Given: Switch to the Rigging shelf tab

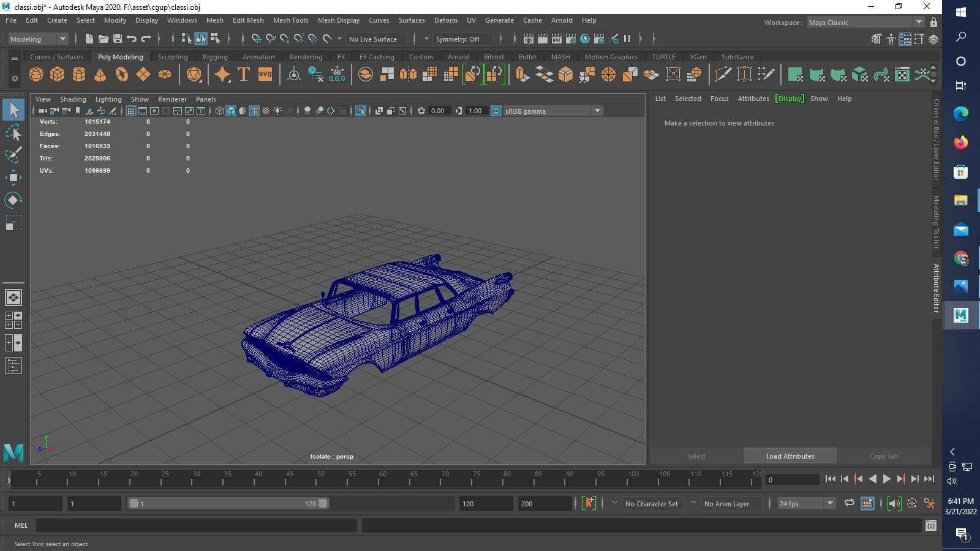Looking at the screenshot, I should (215, 57).
